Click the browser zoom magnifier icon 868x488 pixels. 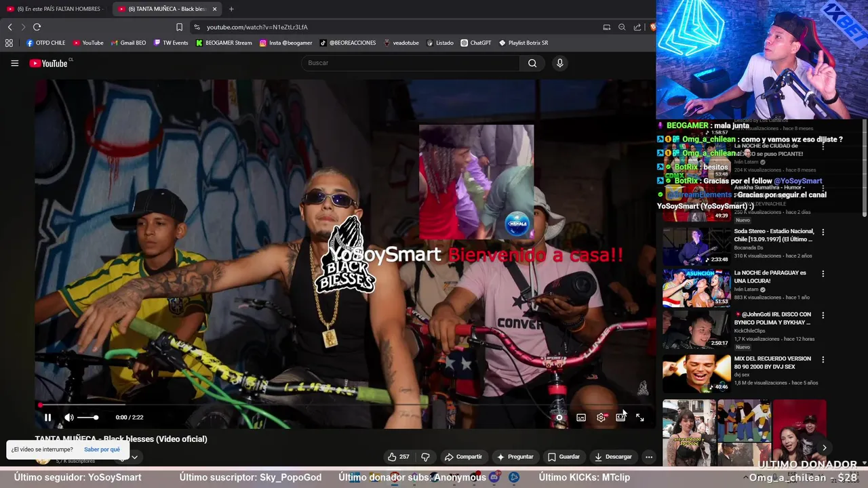(622, 27)
